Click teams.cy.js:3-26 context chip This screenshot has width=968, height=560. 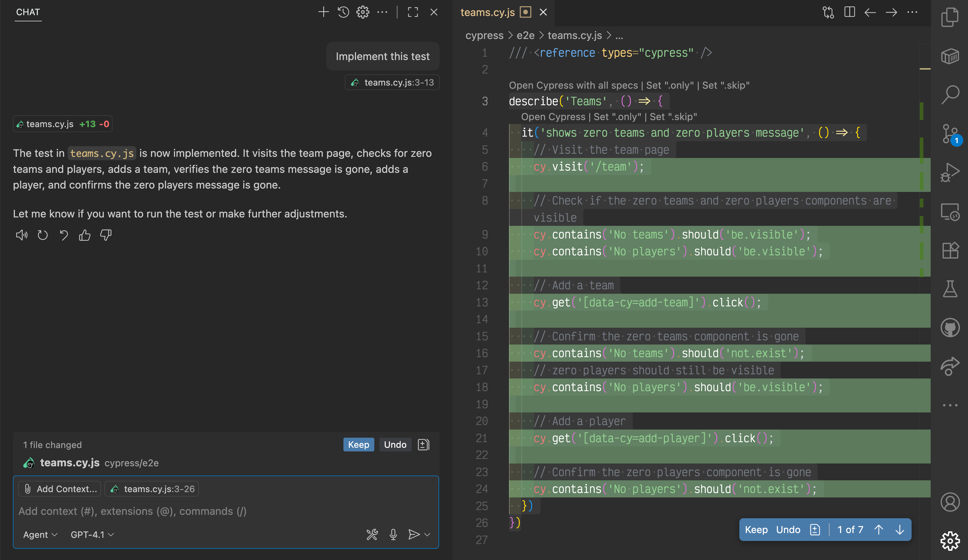152,488
